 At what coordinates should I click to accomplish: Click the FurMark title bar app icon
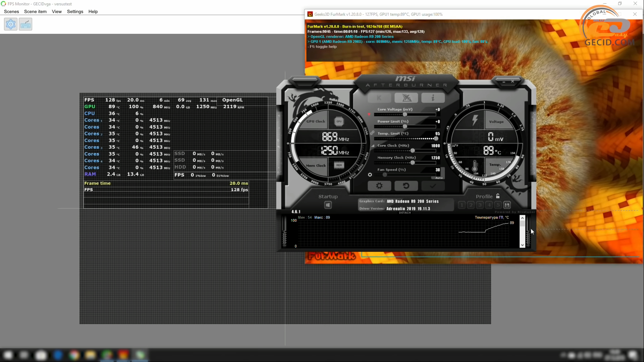(310, 14)
